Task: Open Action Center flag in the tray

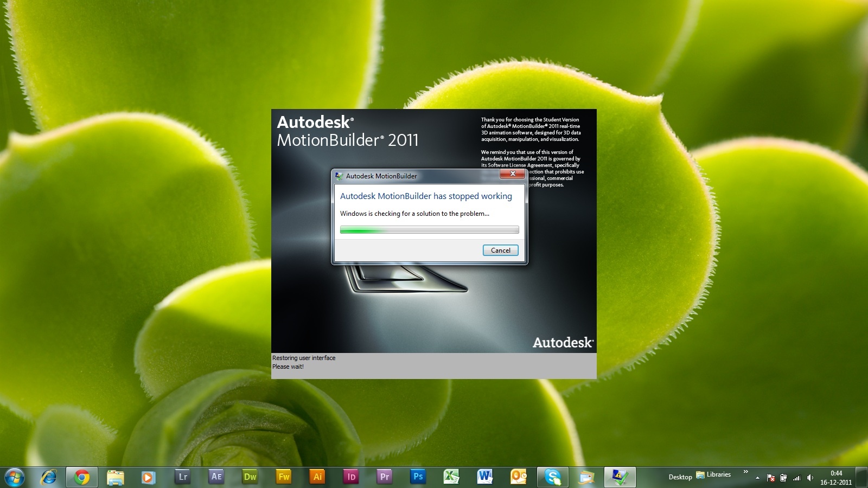Action: click(x=770, y=478)
